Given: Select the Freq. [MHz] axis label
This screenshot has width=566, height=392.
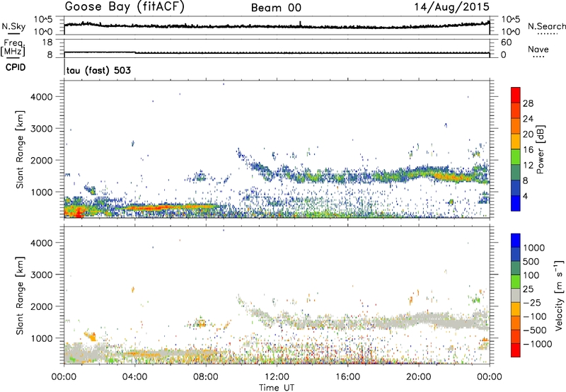Looking at the screenshot, I should coord(13,47).
